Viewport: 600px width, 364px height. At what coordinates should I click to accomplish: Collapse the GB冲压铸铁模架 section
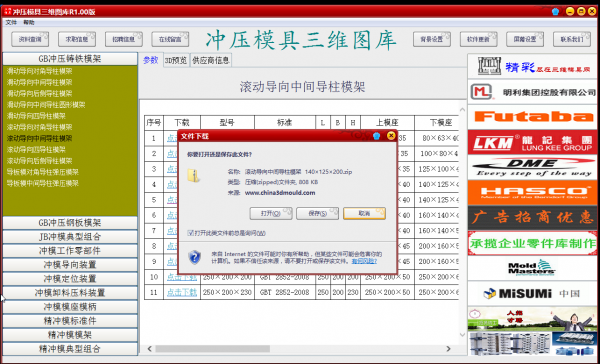click(x=70, y=59)
